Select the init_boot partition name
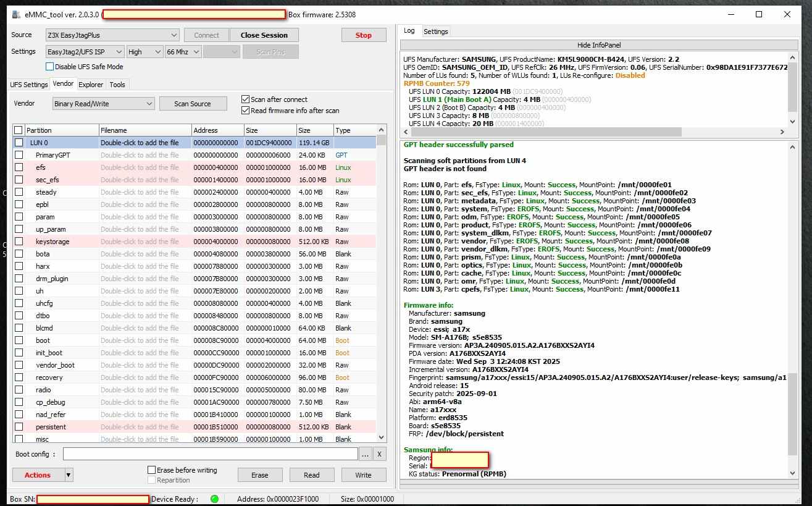This screenshot has height=506, width=812. click(49, 353)
